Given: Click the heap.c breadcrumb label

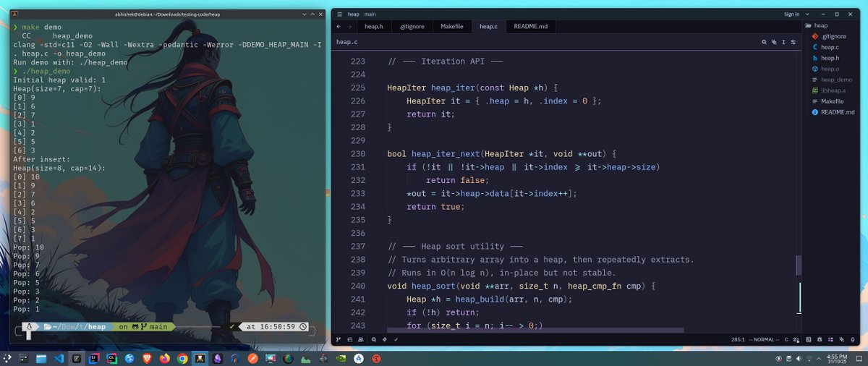Looking at the screenshot, I should coord(346,42).
